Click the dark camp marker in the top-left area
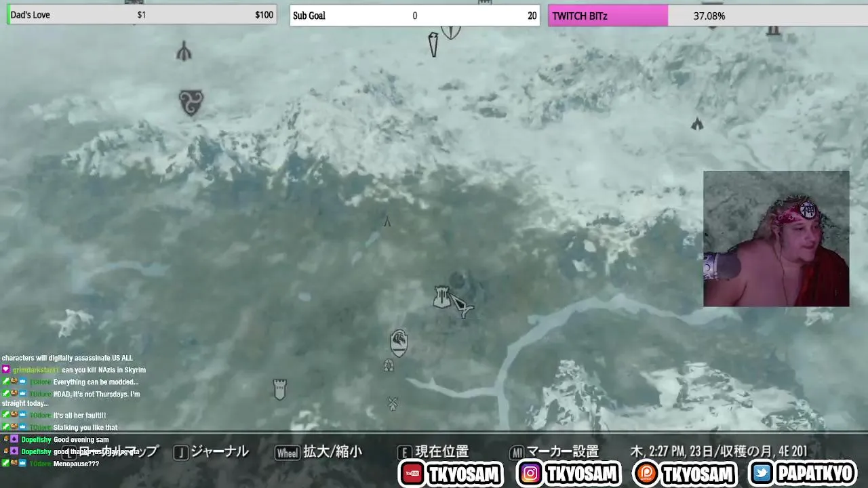Image resolution: width=868 pixels, height=488 pixels. coord(184,52)
